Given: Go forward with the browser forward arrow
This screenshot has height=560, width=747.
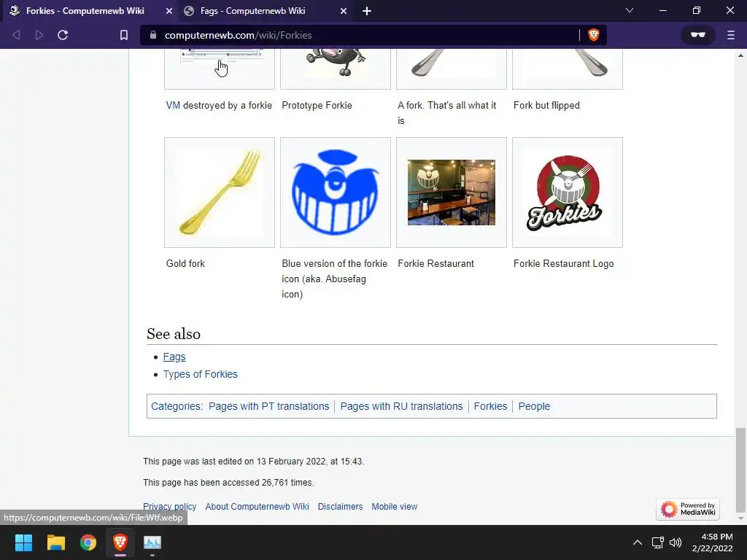Looking at the screenshot, I should click(x=39, y=35).
